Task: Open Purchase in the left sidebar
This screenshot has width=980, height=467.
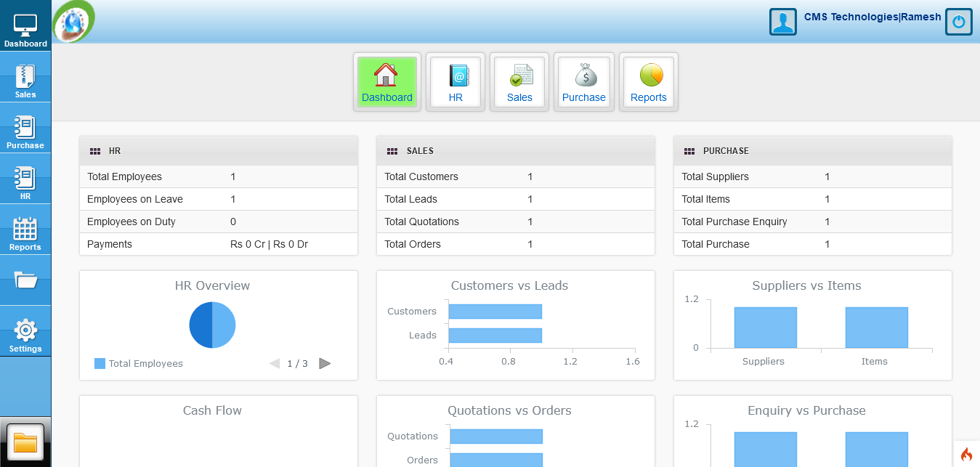Action: pyautogui.click(x=25, y=128)
